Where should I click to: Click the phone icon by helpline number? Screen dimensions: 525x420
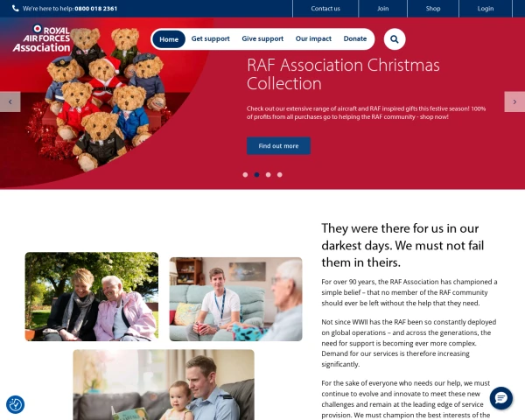click(x=16, y=9)
